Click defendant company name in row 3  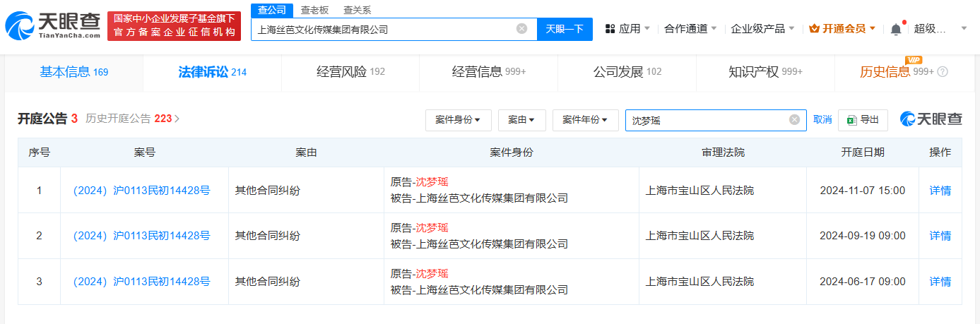coord(492,289)
